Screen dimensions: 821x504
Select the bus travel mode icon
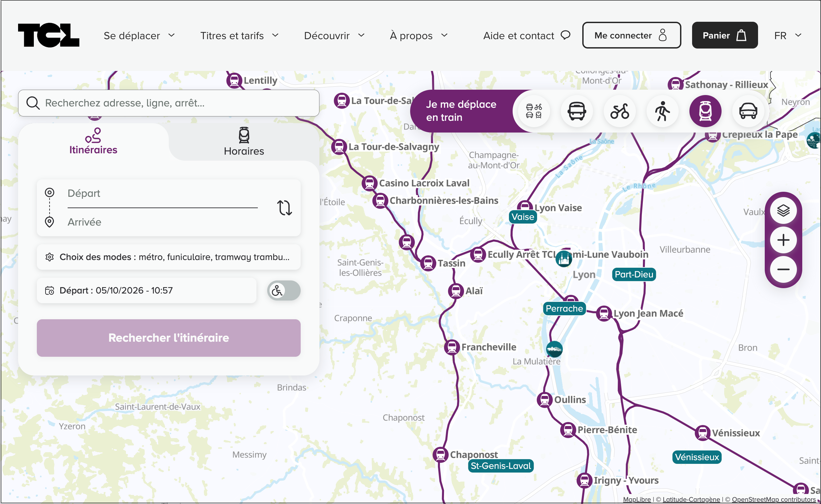[577, 111]
